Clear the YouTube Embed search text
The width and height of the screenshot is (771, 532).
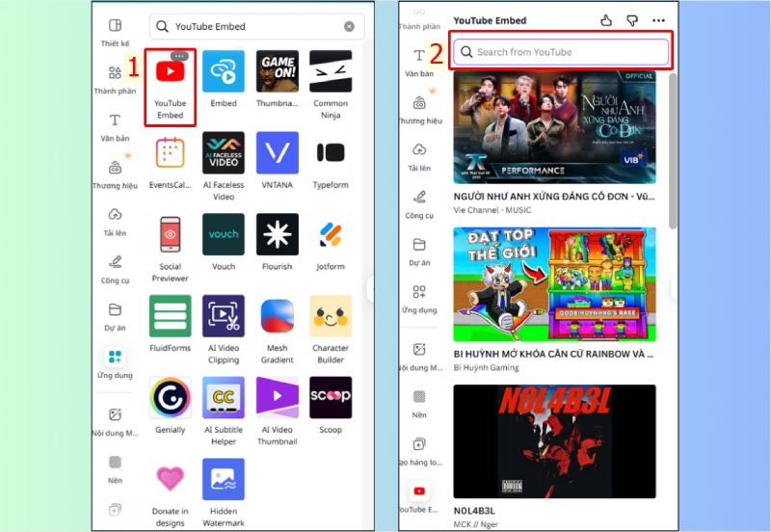coord(349,27)
